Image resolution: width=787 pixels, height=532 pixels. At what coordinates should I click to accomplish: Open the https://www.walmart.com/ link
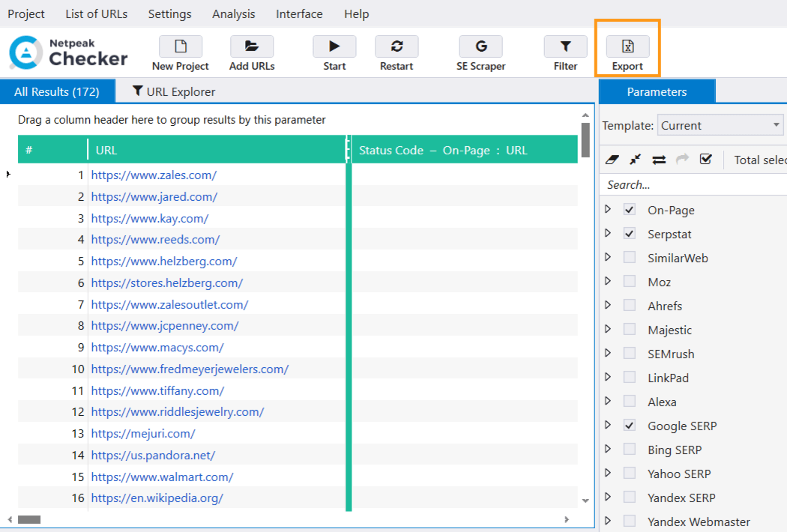tap(162, 477)
